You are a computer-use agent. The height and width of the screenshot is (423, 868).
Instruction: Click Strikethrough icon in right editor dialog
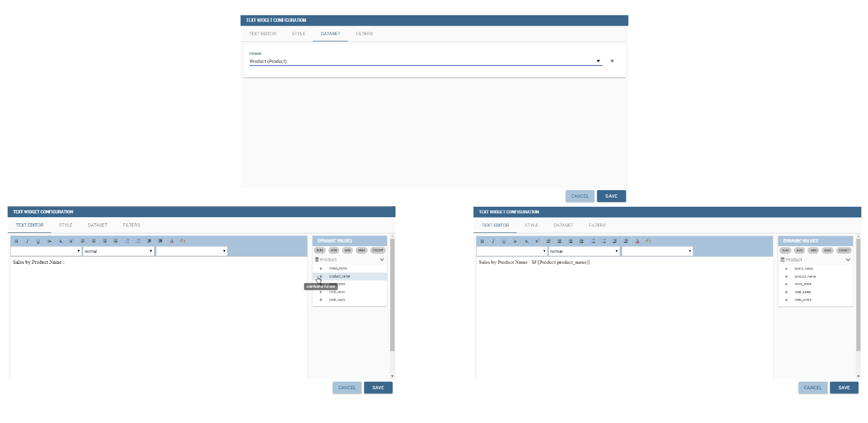[515, 241]
